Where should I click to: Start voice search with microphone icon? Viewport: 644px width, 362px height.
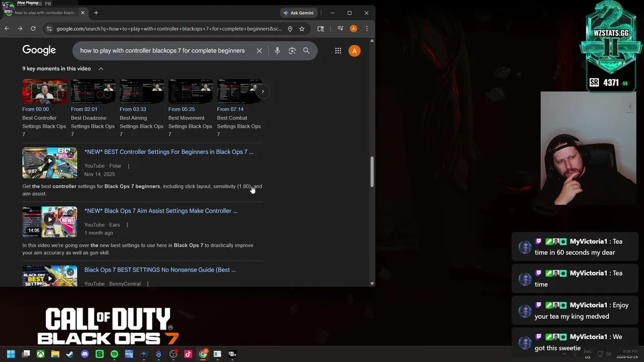[277, 50]
